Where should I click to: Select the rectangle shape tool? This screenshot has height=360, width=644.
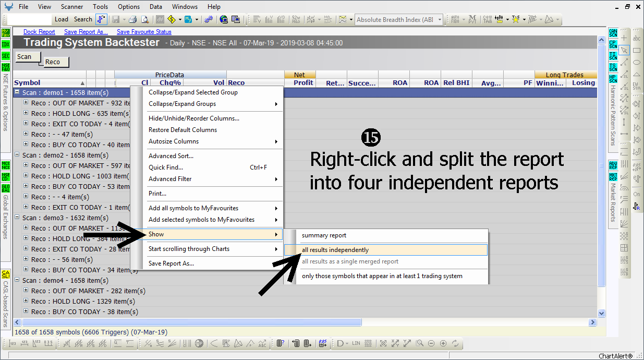tap(637, 50)
